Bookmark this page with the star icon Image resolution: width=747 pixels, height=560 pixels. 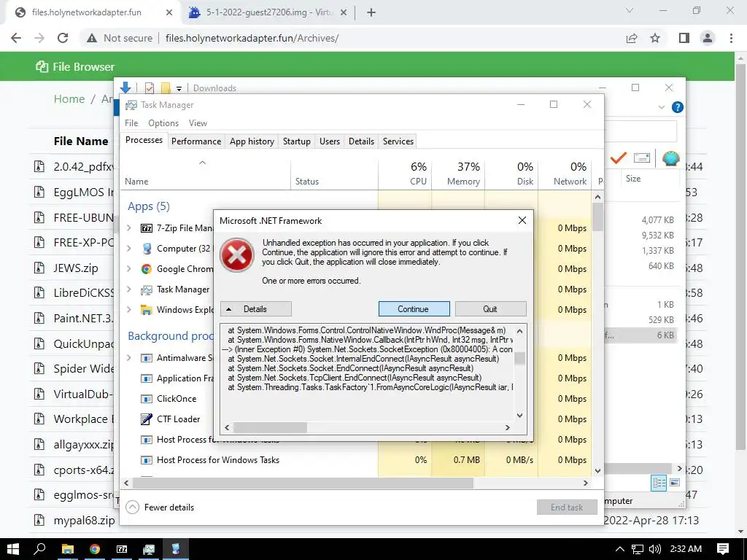click(x=655, y=38)
